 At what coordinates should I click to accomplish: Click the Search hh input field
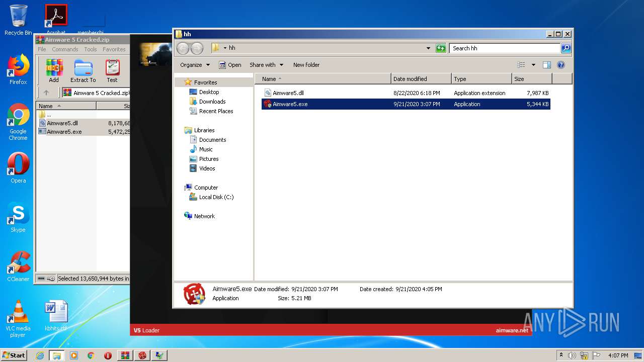505,48
